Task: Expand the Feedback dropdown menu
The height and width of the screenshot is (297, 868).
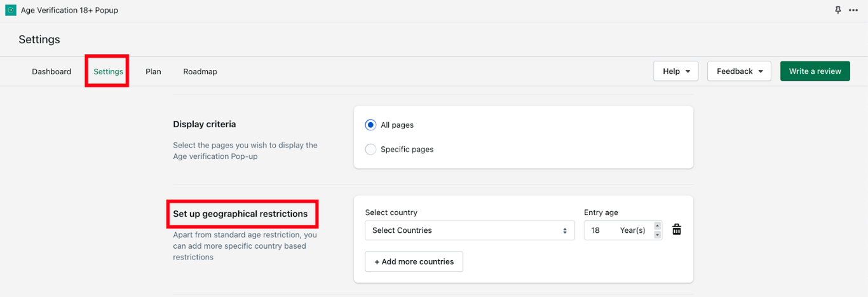Action: [x=739, y=71]
